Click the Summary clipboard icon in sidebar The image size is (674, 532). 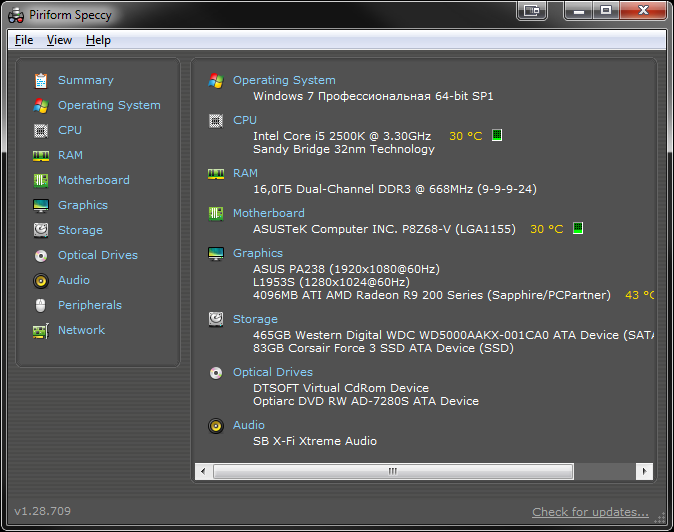(x=41, y=80)
